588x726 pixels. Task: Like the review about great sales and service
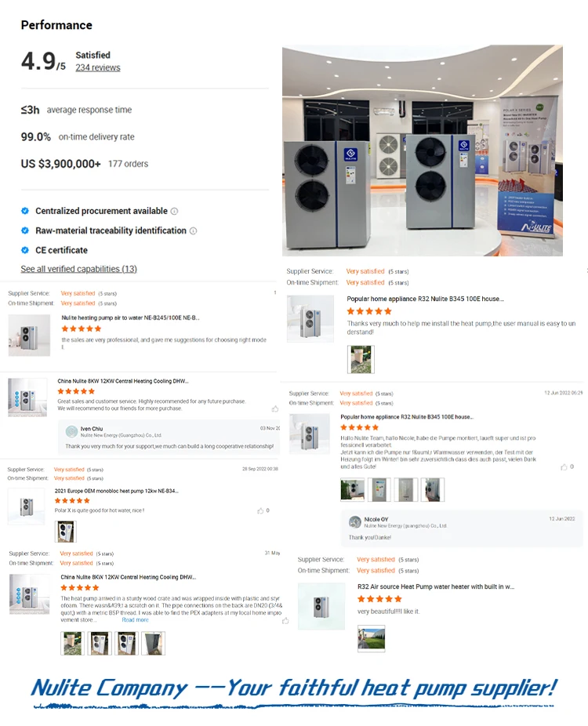click(x=275, y=408)
